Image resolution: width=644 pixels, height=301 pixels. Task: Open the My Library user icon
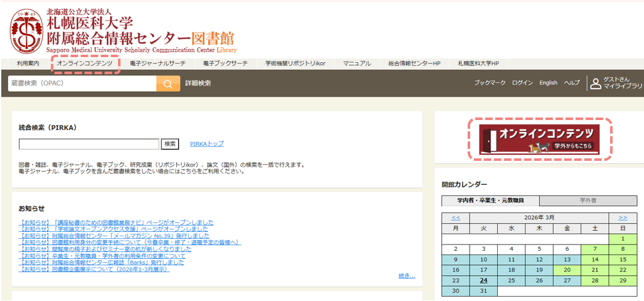[595, 83]
